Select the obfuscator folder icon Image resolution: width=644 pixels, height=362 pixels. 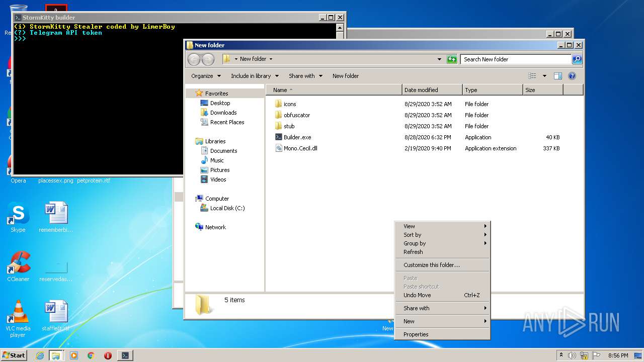coord(279,115)
